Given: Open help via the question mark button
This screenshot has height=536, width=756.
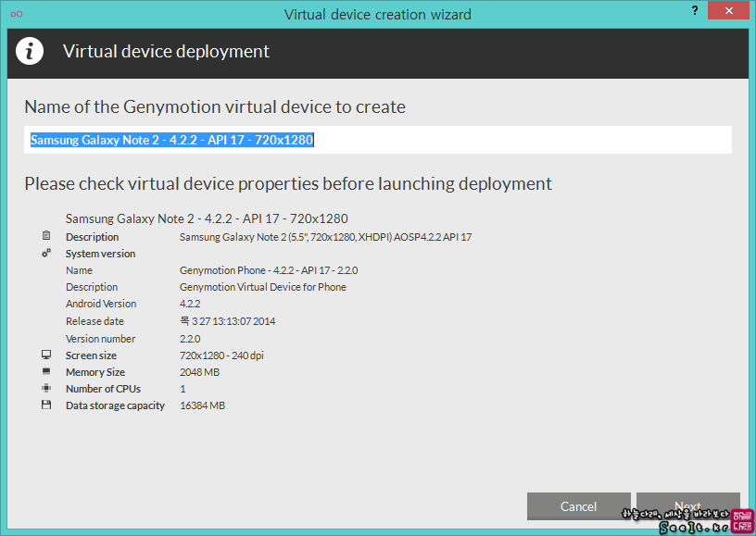Looking at the screenshot, I should click(695, 10).
